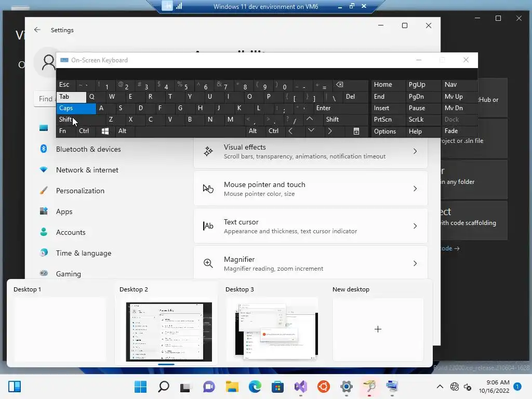The height and width of the screenshot is (399, 532).
Task: Click the Magnifier zoom icon
Action: click(208, 263)
